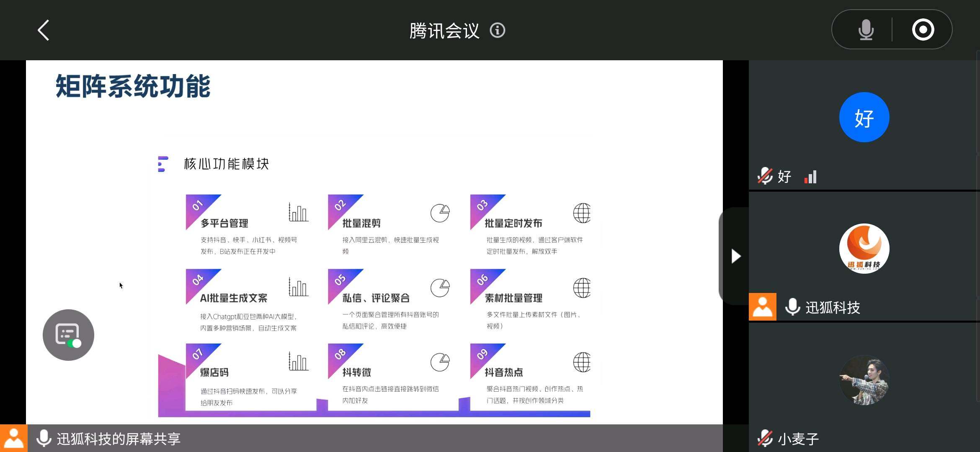Click mic icon in screen share bar

(x=44, y=438)
